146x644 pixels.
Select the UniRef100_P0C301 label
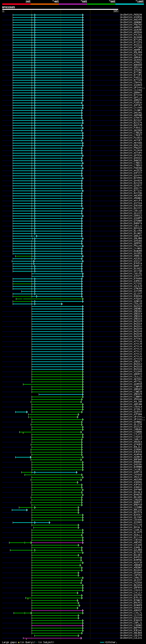point(131,35)
